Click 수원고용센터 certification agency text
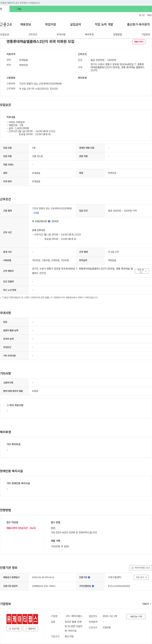The height and width of the screenshot is (644, 152). 115,577
